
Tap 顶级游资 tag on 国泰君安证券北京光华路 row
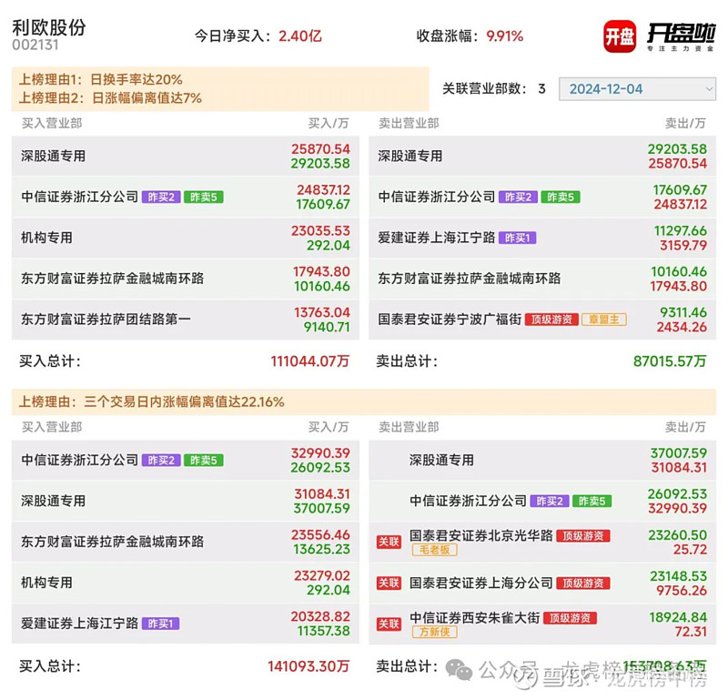583,536
